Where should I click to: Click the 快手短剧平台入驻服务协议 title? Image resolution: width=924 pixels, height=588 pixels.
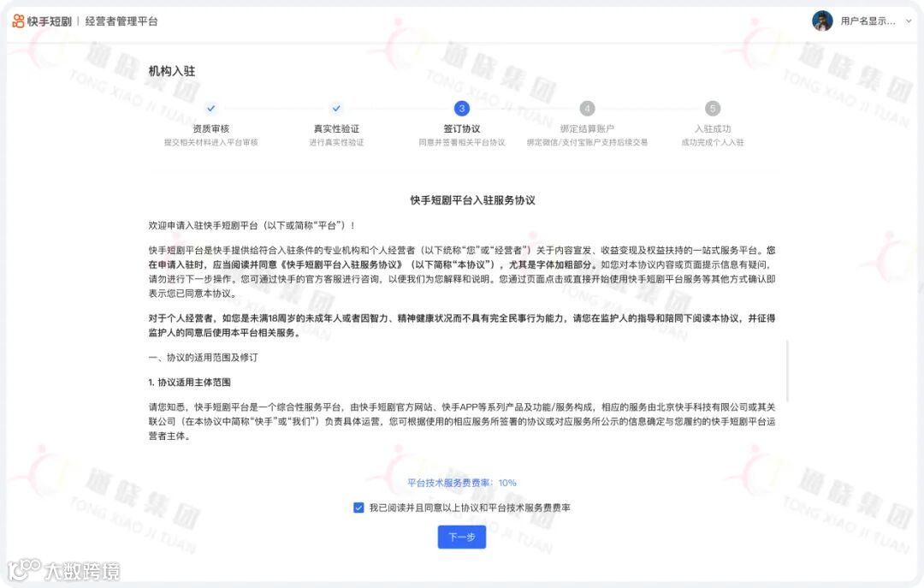pos(472,200)
